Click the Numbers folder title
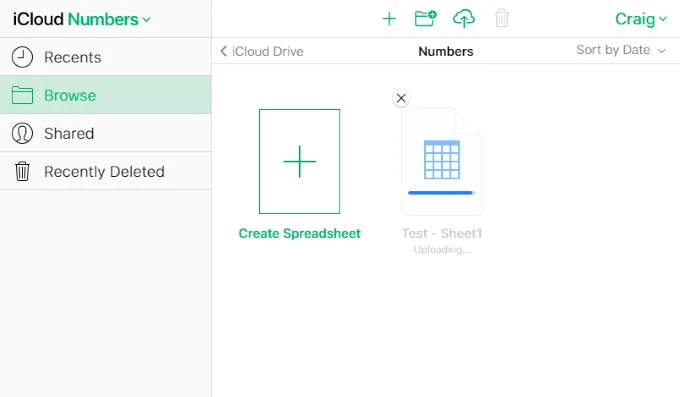This screenshot has height=397, width=680. [x=445, y=51]
